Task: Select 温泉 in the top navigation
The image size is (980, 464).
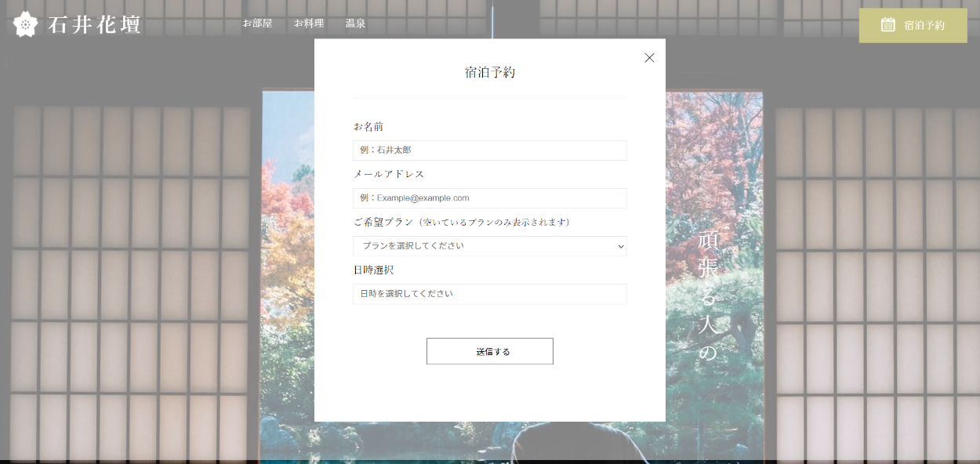Action: click(355, 24)
